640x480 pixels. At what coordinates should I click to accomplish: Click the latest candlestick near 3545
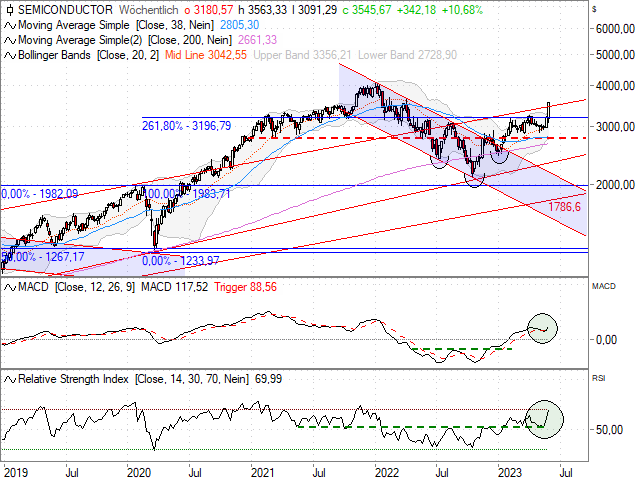point(549,111)
